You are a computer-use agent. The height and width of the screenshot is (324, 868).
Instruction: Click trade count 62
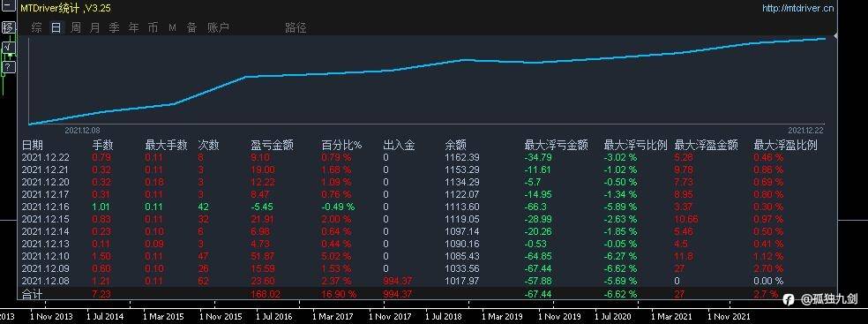coord(204,281)
